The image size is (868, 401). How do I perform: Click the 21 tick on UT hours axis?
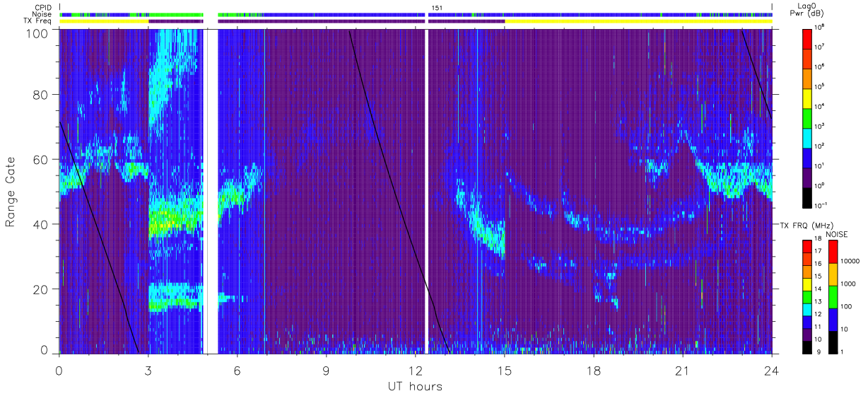tap(683, 370)
